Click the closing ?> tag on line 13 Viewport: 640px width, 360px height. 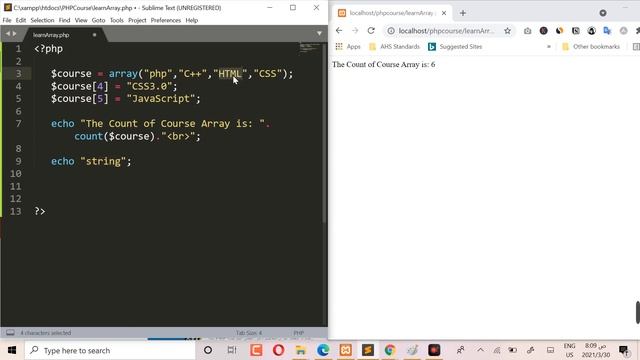pos(40,211)
